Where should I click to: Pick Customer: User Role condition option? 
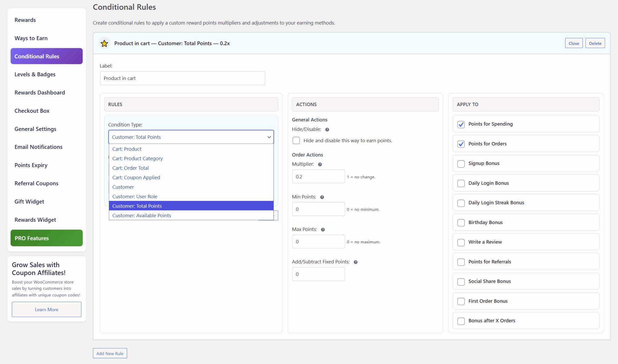tap(135, 196)
